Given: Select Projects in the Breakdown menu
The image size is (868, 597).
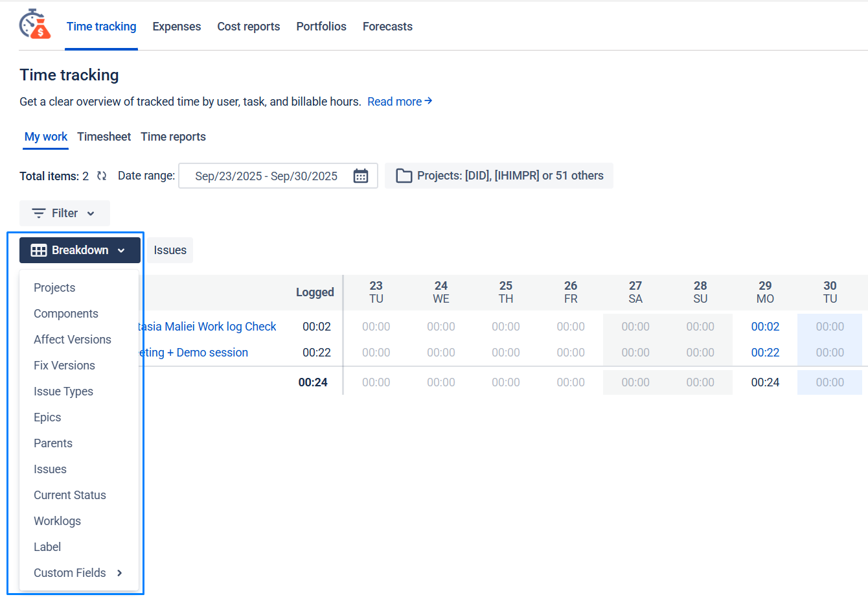Looking at the screenshot, I should click(x=54, y=288).
